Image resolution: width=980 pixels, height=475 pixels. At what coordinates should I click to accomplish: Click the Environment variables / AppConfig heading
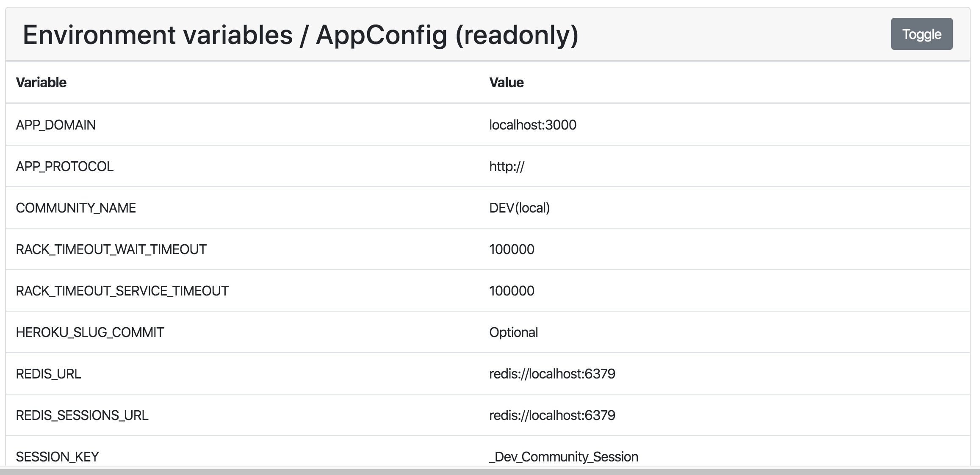coord(301,35)
